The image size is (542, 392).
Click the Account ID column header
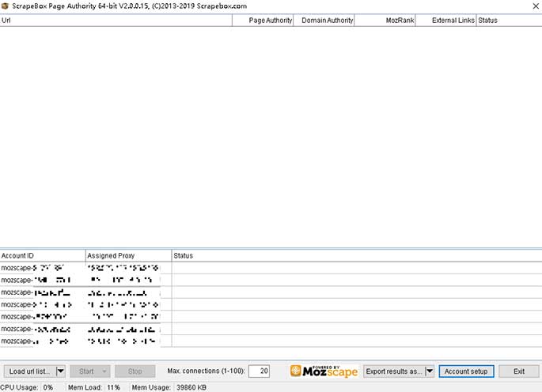[x=43, y=255]
